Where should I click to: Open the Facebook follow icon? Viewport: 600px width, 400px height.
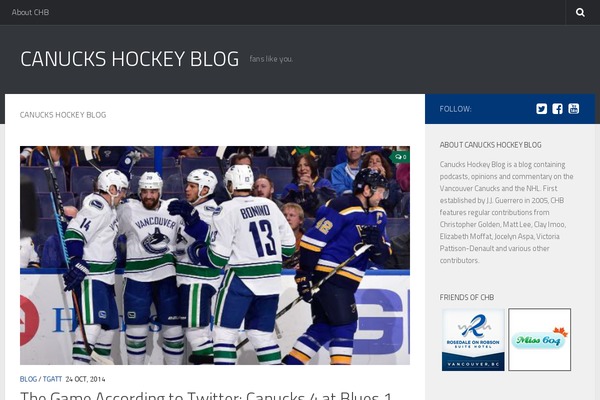pyautogui.click(x=557, y=109)
